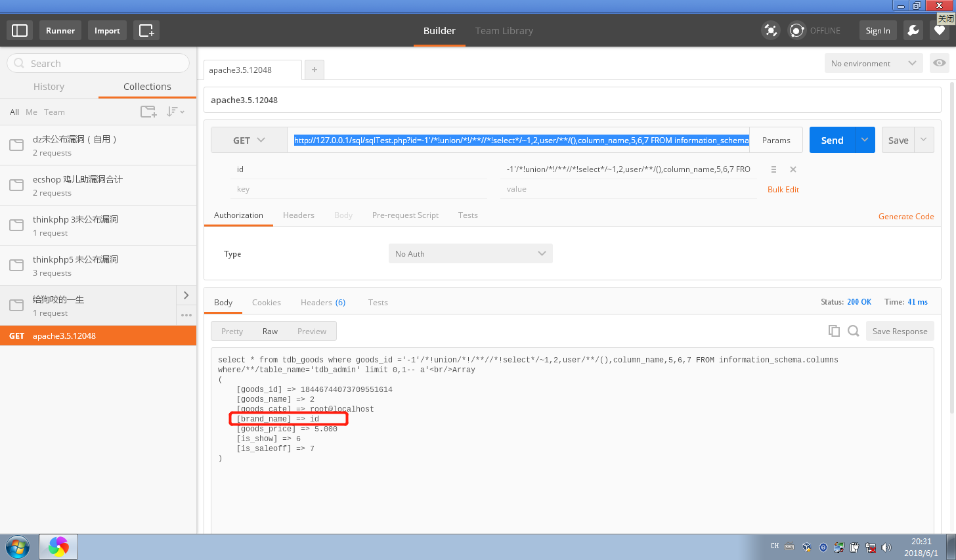Screen dimensions: 956x560
Task: Switch to the History tab
Action: [x=49, y=87]
